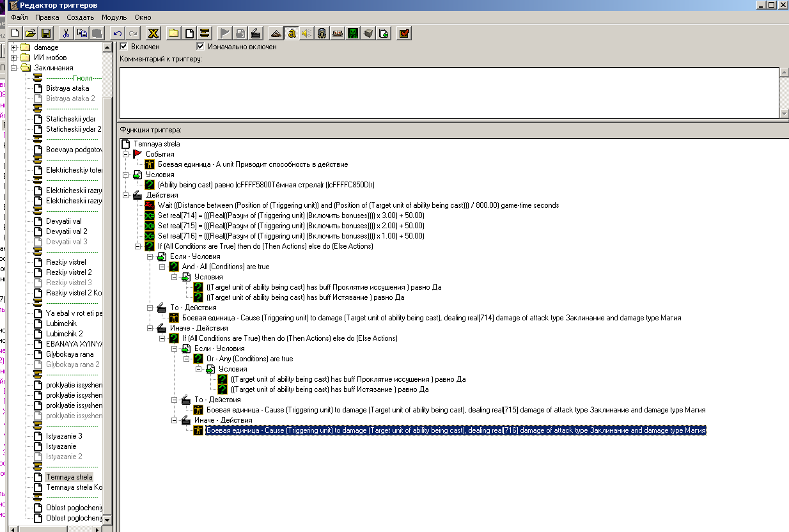Collapse the Действия node

pyautogui.click(x=126, y=195)
